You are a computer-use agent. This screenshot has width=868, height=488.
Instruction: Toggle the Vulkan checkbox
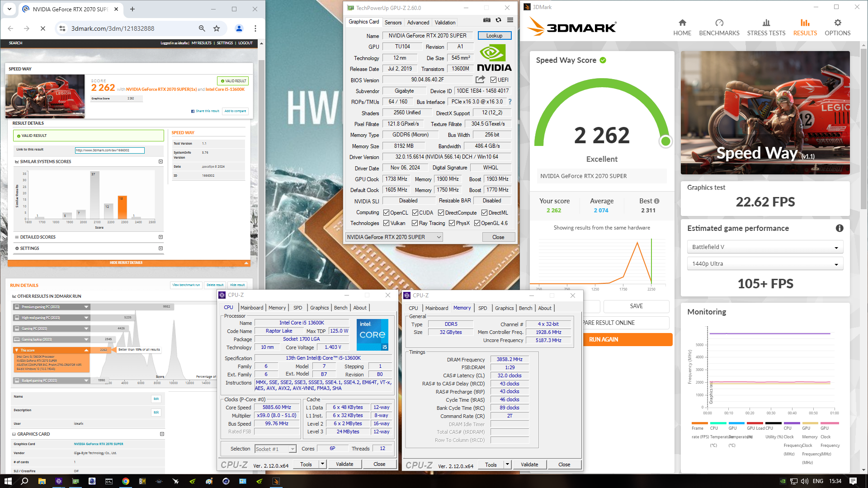[387, 223]
